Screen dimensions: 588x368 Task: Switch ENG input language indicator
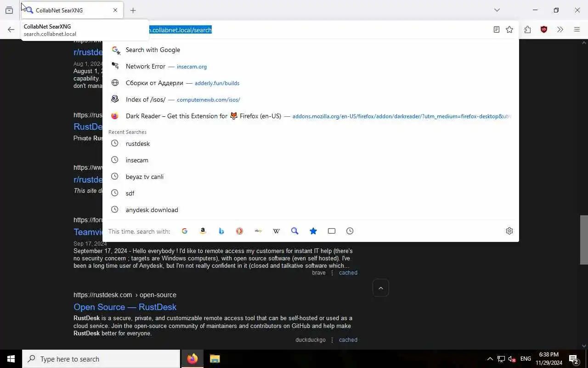click(526, 359)
